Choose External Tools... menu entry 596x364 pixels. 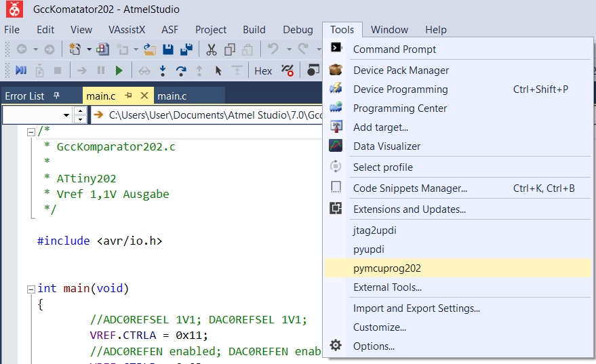pos(387,287)
